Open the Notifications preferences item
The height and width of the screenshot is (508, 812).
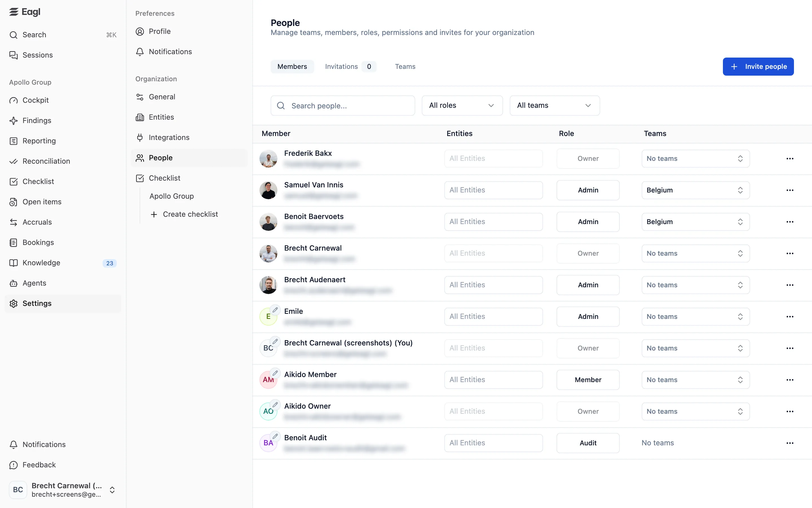(189, 52)
